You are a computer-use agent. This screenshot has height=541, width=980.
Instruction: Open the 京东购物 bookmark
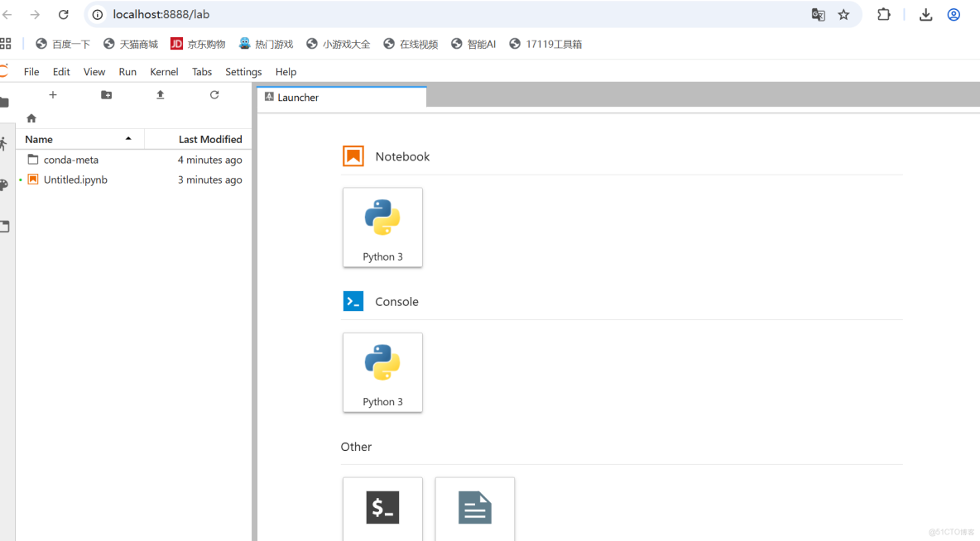[198, 44]
